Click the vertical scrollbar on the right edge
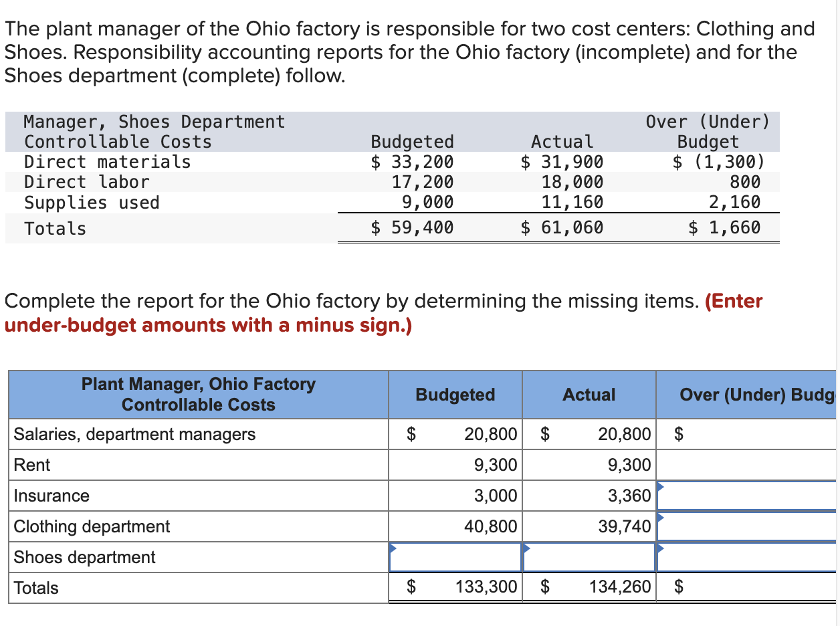 click(835, 268)
